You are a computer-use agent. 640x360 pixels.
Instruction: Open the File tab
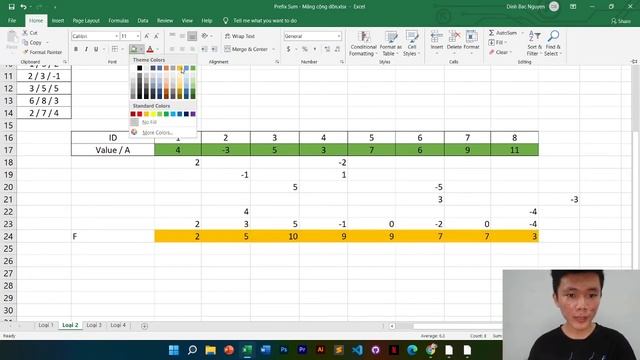tap(12, 20)
